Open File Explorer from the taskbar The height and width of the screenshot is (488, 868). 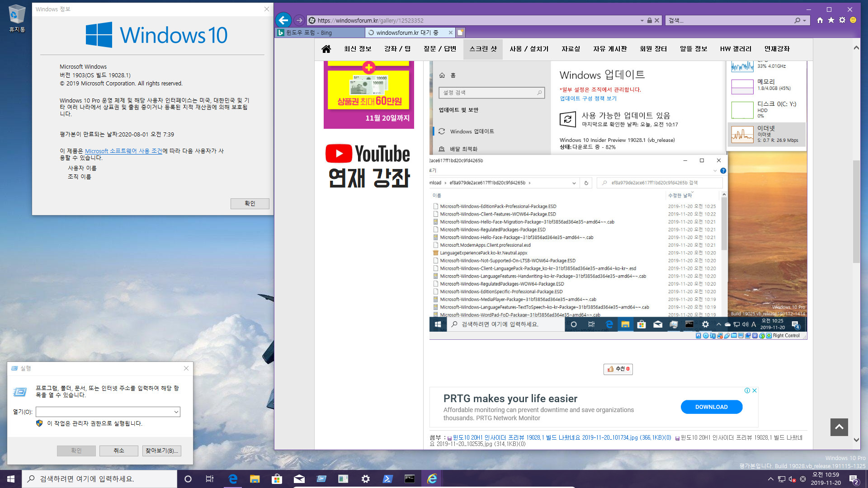click(255, 479)
